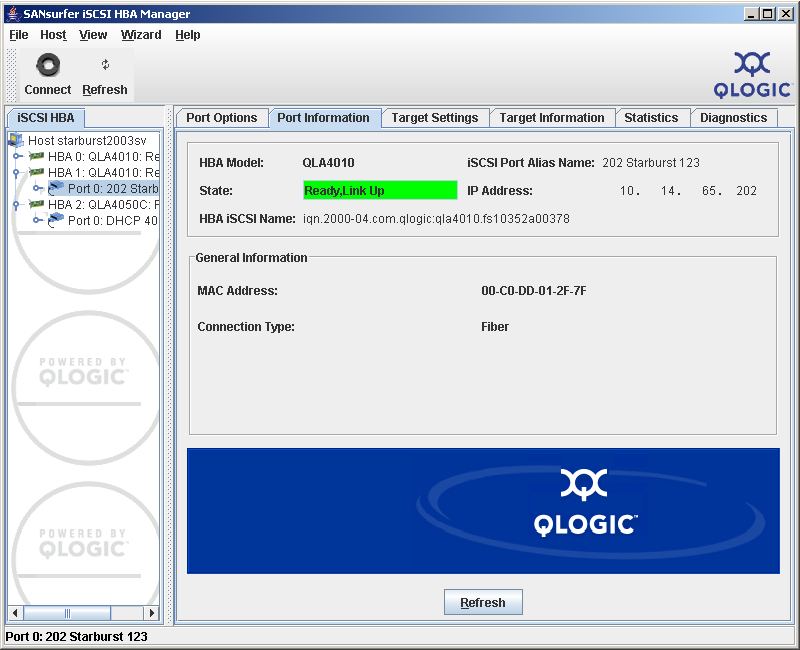Viewport: 800px width, 650px height.
Task: Select the iSCSI HBA tab
Action: 46,118
